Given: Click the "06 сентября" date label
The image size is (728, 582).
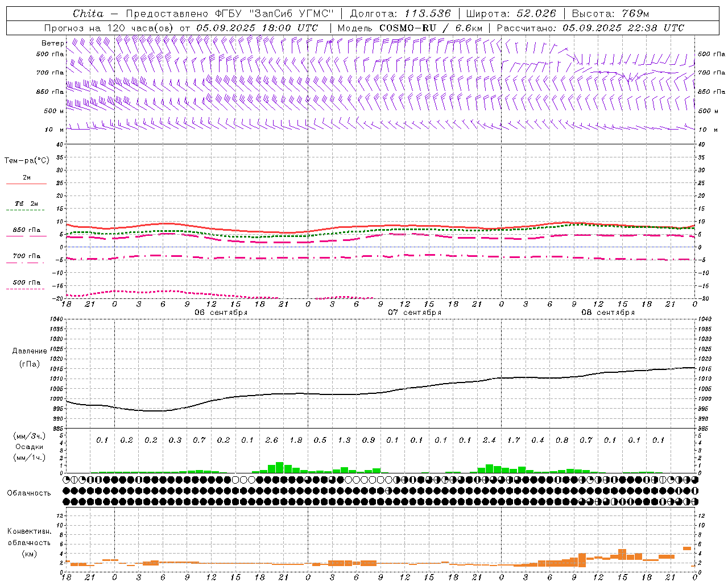Looking at the screenshot, I should [221, 313].
